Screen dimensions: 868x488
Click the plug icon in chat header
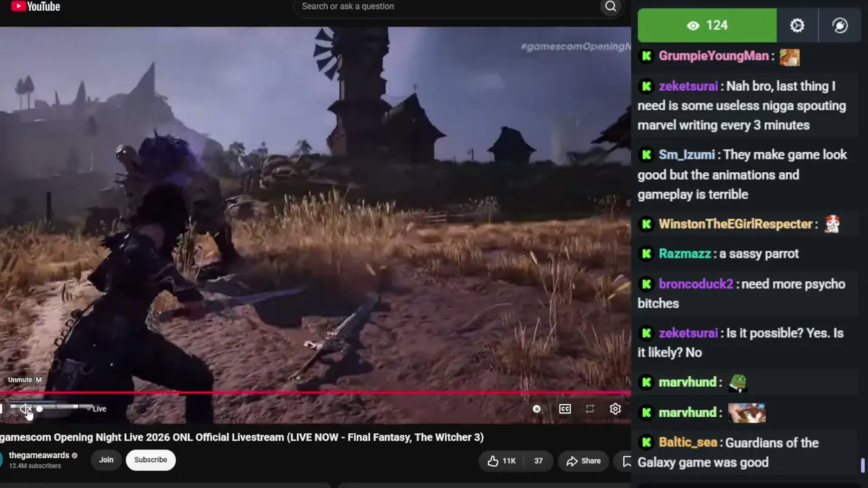(840, 25)
